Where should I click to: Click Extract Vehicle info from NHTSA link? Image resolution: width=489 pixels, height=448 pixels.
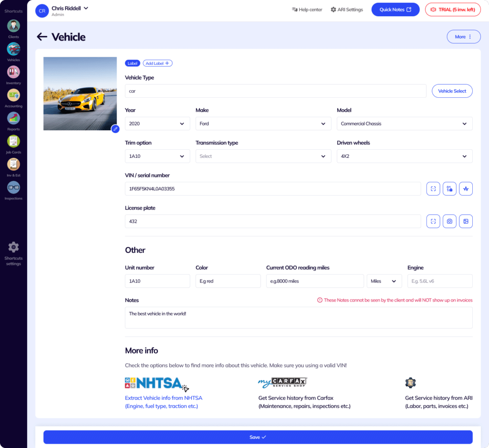click(163, 402)
